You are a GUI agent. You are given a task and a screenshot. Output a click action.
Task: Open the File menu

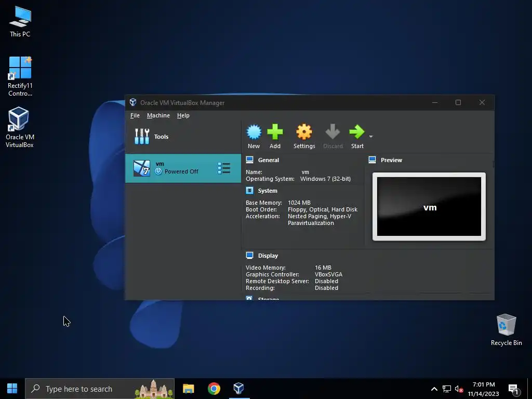(x=135, y=115)
